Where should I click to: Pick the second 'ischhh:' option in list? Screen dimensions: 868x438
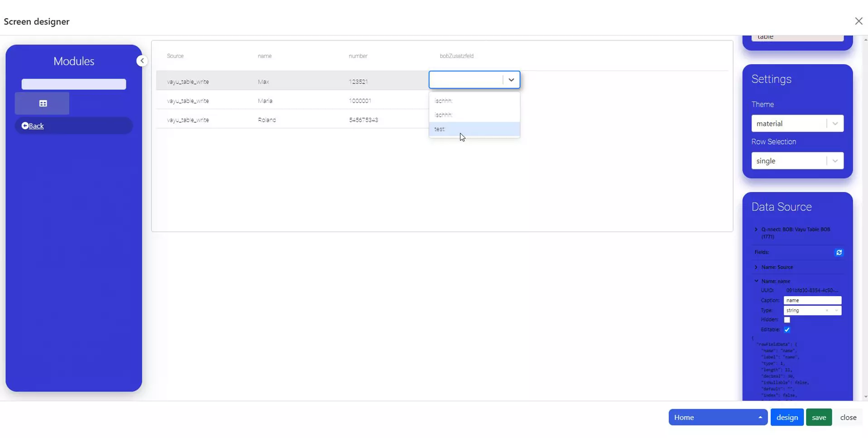pos(474,115)
